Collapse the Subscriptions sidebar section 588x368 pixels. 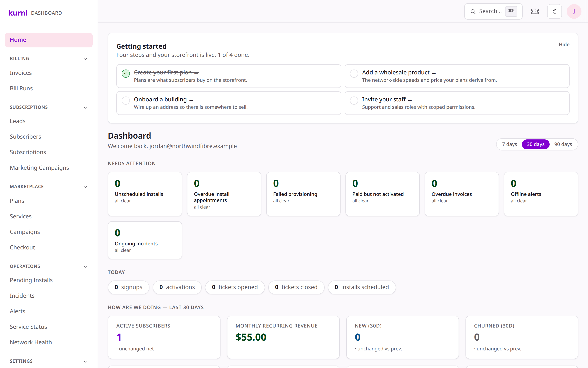(85, 107)
